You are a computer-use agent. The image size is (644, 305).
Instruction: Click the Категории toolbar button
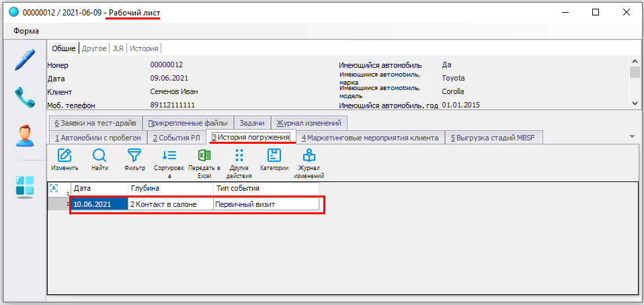tap(274, 162)
